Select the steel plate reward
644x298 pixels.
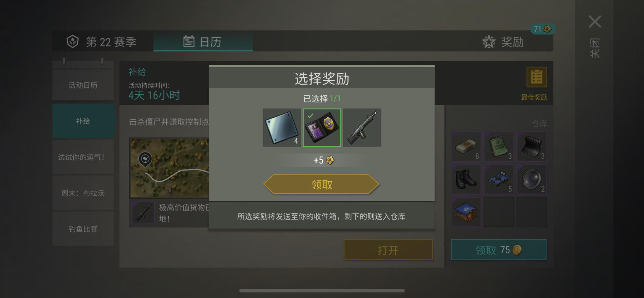tap(282, 128)
